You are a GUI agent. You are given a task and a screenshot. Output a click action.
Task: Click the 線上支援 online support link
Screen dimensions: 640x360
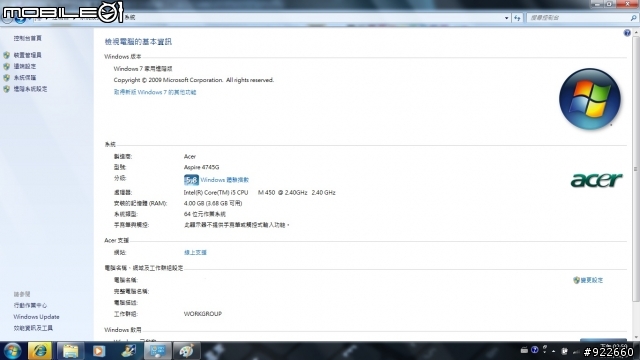(195, 253)
